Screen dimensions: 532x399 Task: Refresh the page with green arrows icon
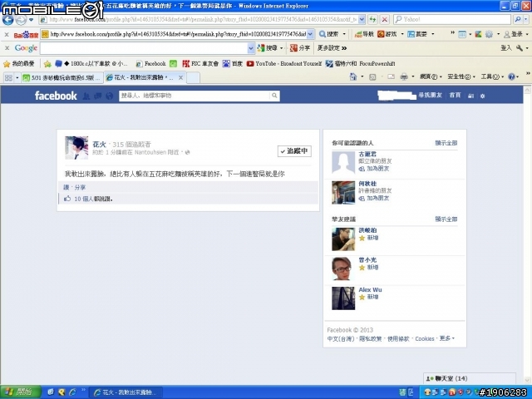point(373,19)
